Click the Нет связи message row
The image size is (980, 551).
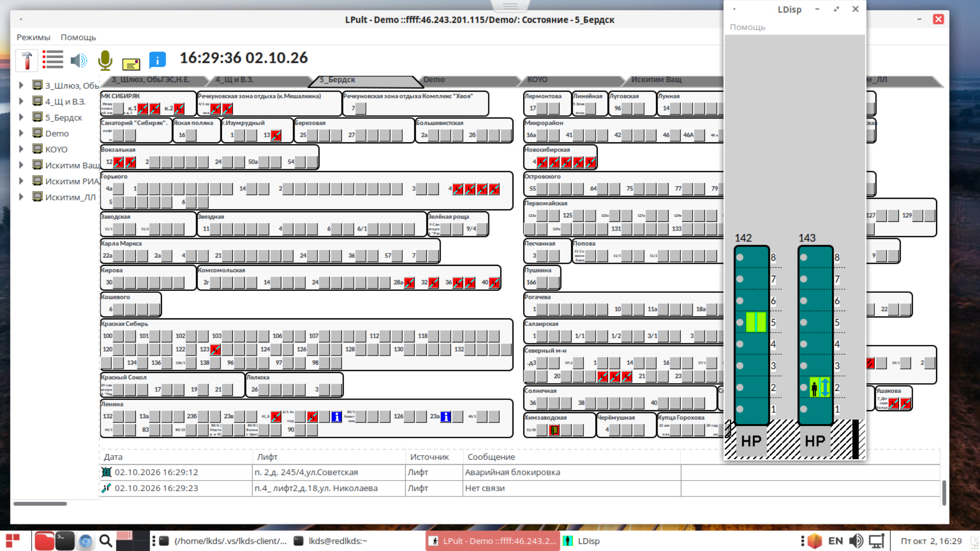[x=520, y=488]
